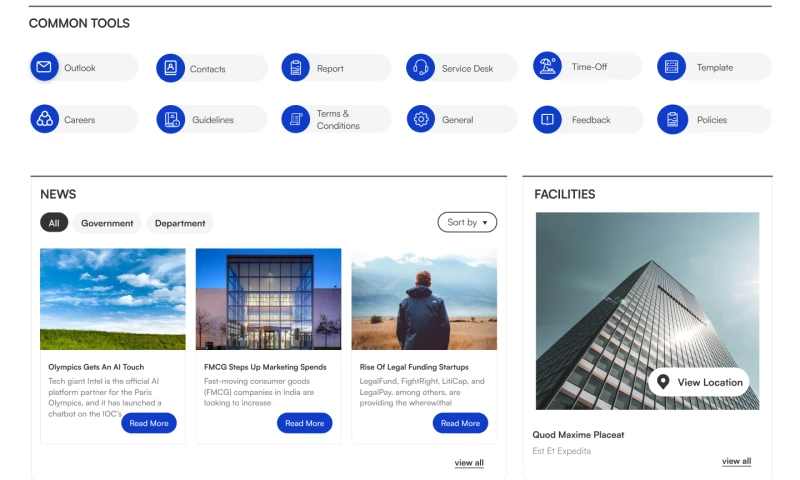The width and height of the screenshot is (800, 480).
Task: Select the Feedback tool label
Action: point(591,120)
